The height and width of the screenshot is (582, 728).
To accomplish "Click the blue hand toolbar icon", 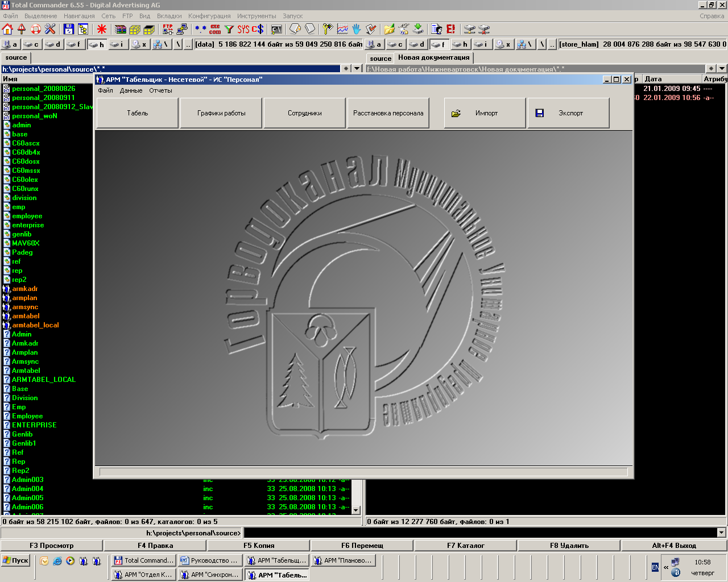I will pos(357,29).
